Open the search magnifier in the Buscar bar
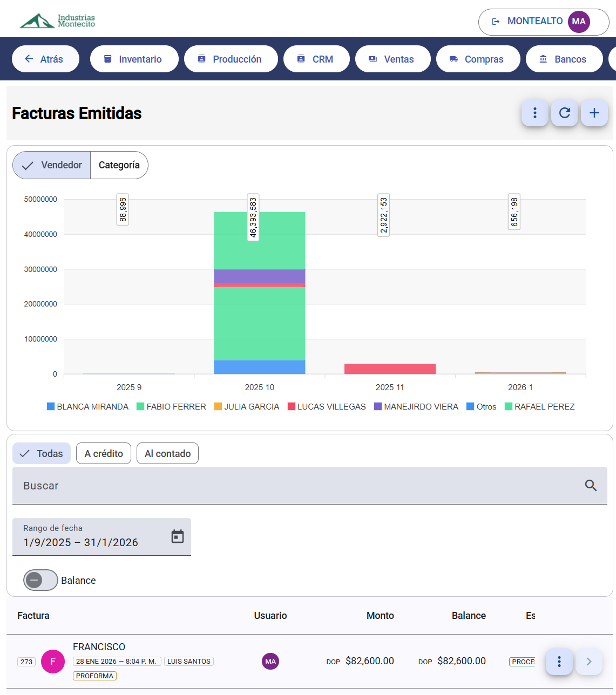 tap(590, 486)
